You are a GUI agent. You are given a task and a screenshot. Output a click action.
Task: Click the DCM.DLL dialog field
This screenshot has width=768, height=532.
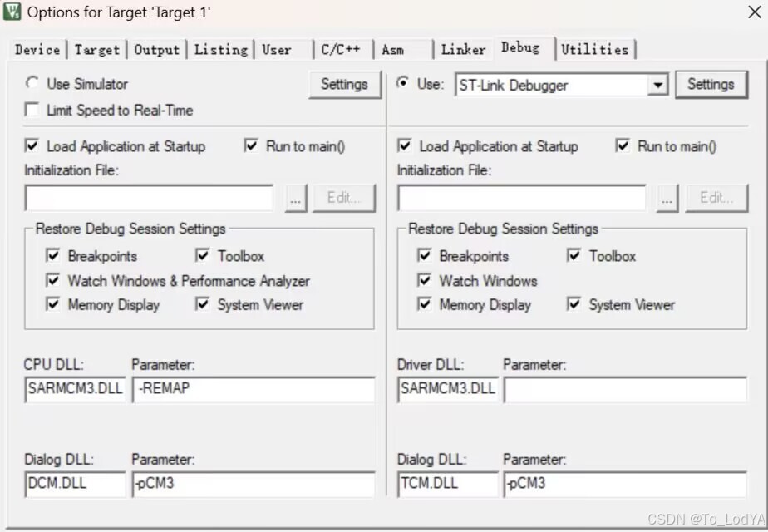tap(75, 485)
